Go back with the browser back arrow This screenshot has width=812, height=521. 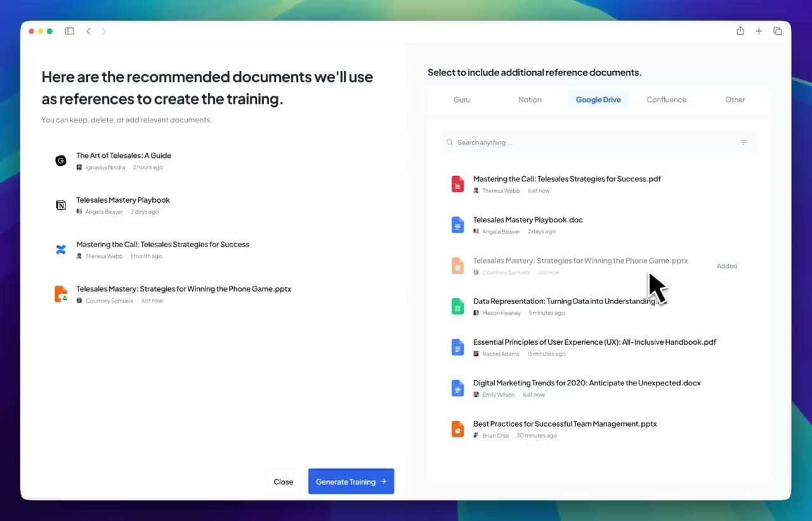point(88,31)
